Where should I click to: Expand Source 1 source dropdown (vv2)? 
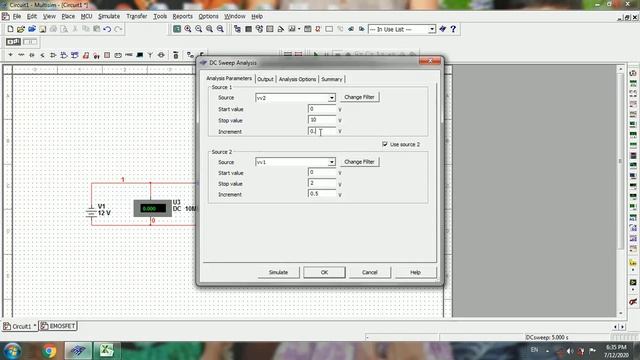point(331,98)
